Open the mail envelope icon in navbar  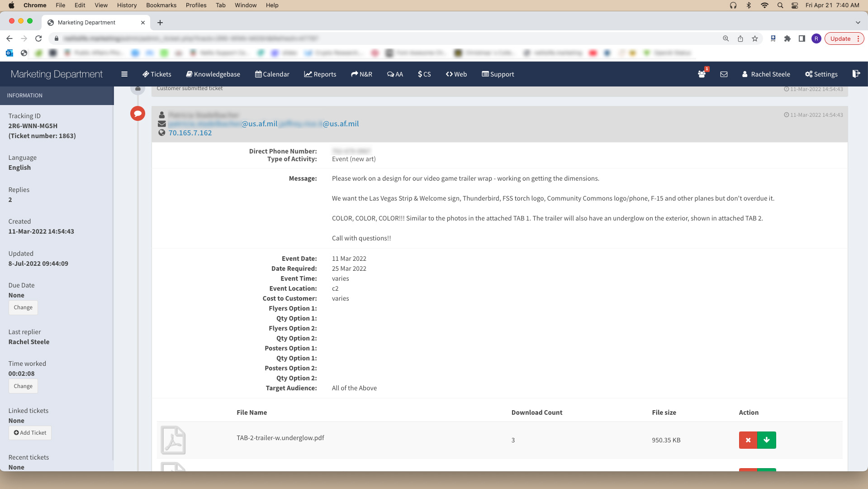[x=724, y=74]
